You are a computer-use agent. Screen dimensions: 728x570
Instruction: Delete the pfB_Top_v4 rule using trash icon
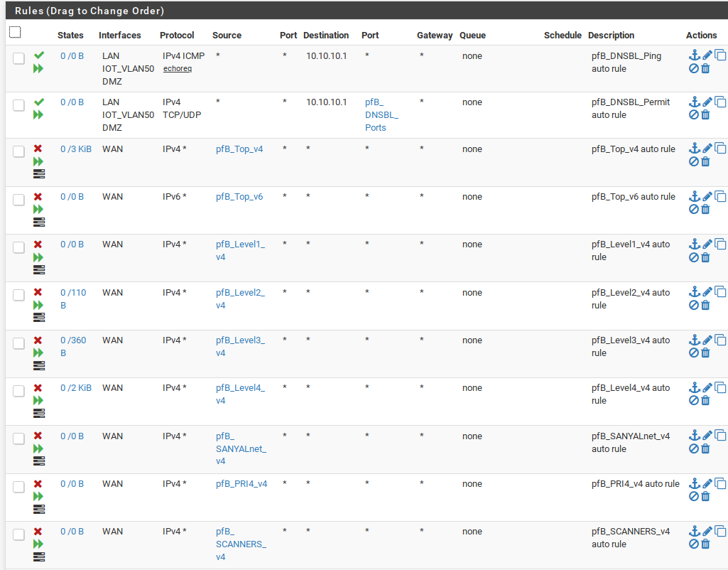click(x=705, y=161)
